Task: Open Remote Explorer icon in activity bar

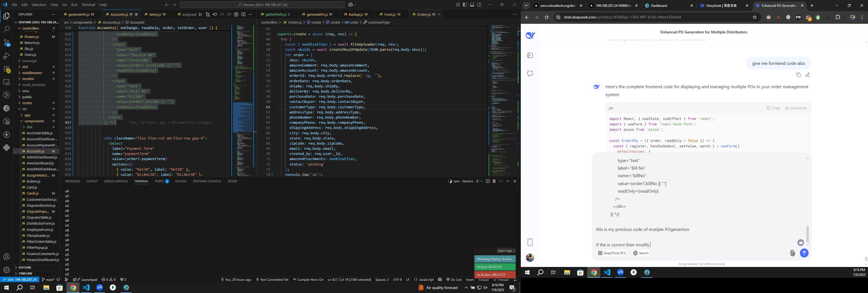Action: click(7, 82)
